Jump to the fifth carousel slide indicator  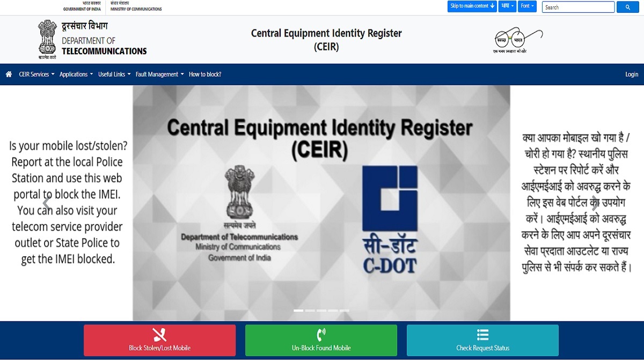tap(345, 311)
